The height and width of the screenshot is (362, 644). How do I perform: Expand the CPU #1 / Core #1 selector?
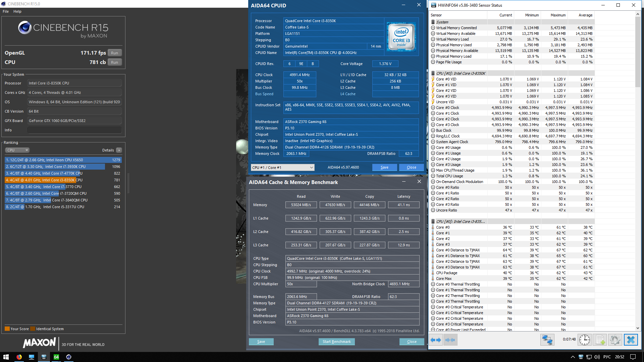click(282, 168)
